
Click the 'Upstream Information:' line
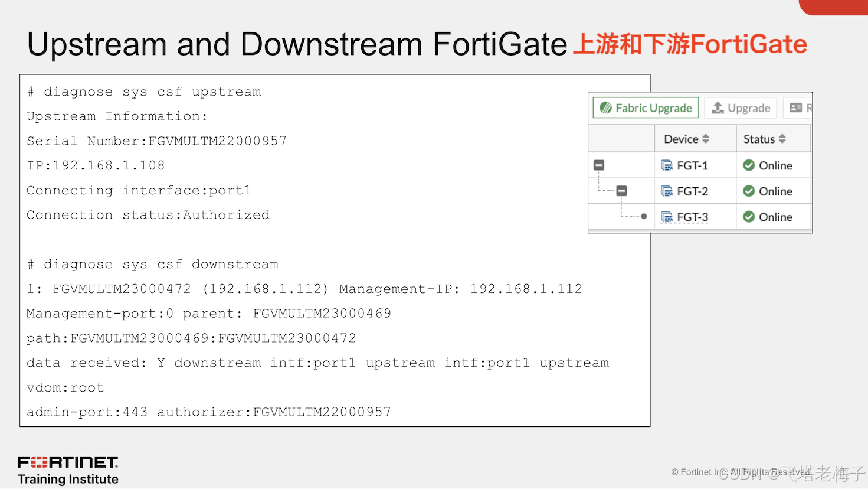[x=117, y=116]
